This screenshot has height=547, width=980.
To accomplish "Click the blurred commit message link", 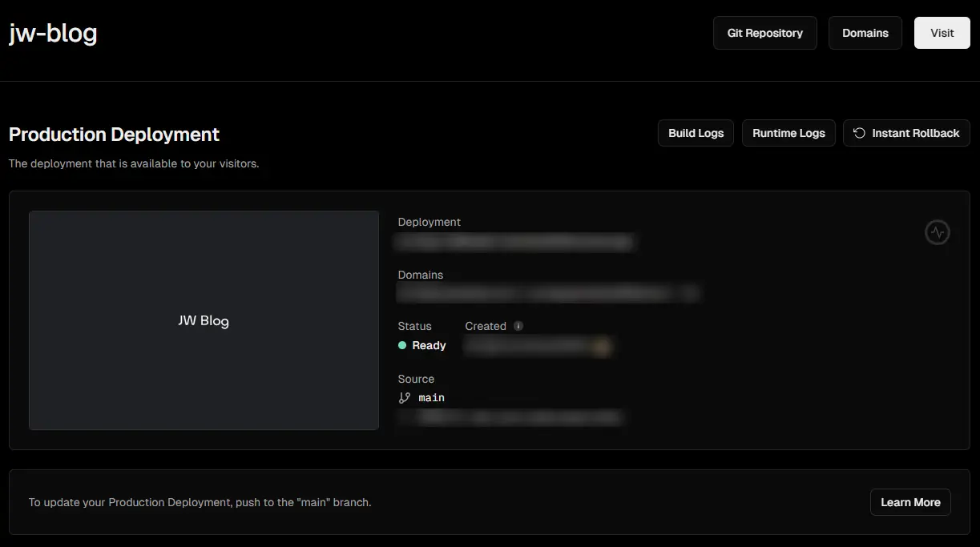I will point(519,417).
